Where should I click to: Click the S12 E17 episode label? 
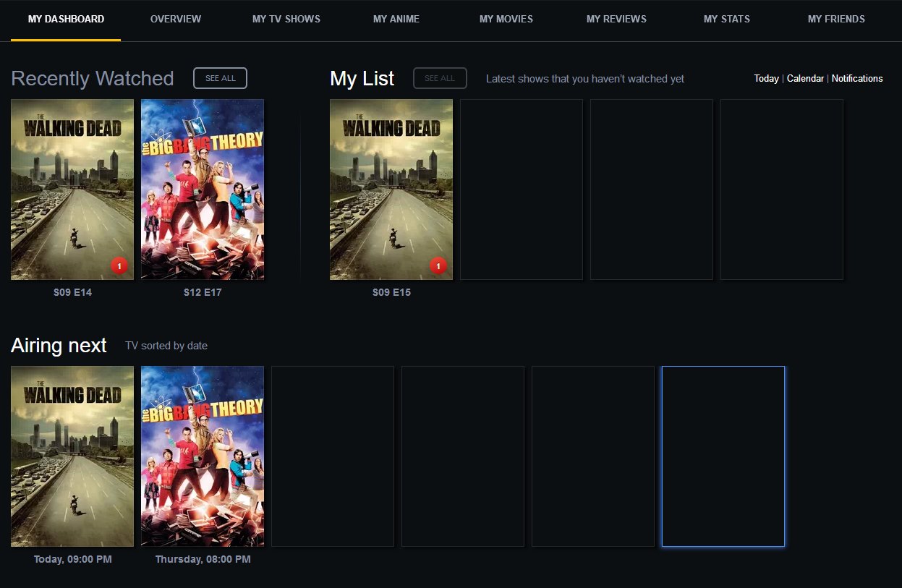pyautogui.click(x=203, y=293)
